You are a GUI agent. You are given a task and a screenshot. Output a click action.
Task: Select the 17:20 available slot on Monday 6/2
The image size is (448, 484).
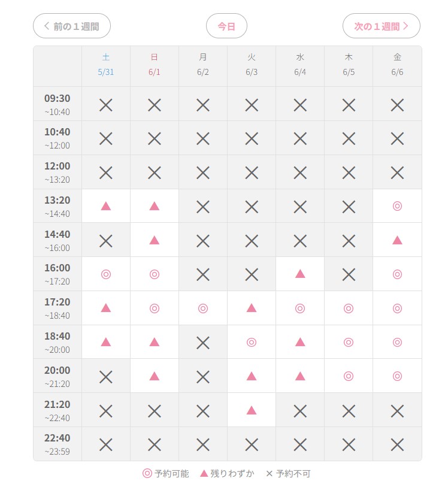(x=202, y=308)
